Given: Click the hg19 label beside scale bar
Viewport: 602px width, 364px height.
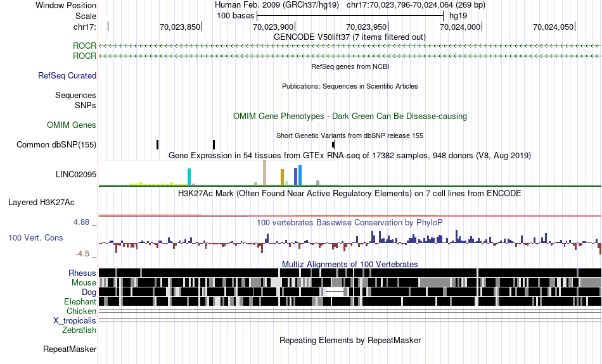Looking at the screenshot, I should point(458,16).
